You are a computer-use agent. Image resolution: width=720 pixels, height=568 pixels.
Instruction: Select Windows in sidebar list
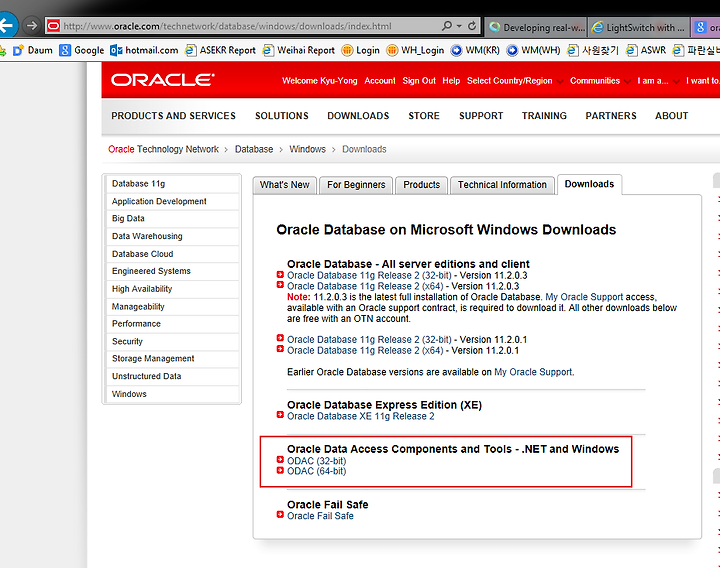tap(173, 394)
